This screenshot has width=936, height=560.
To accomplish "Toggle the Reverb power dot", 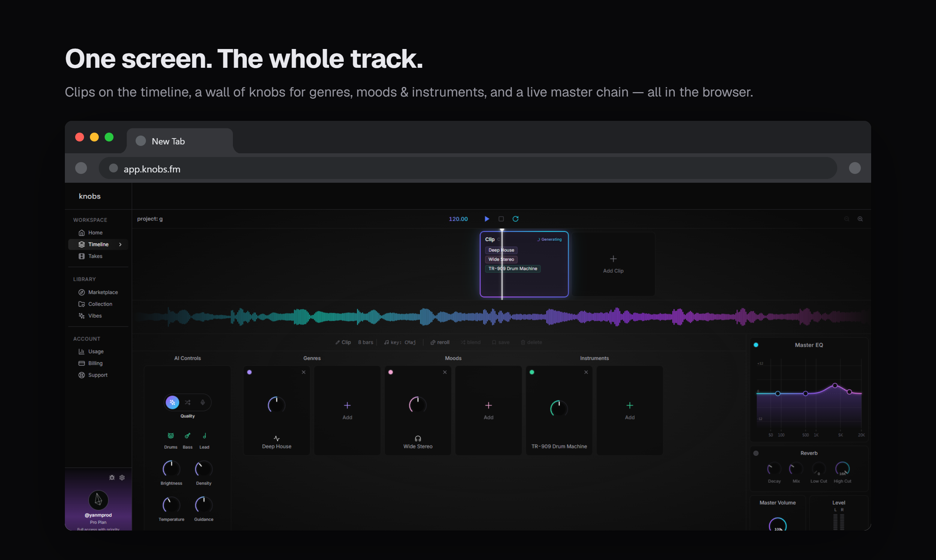I will [756, 453].
